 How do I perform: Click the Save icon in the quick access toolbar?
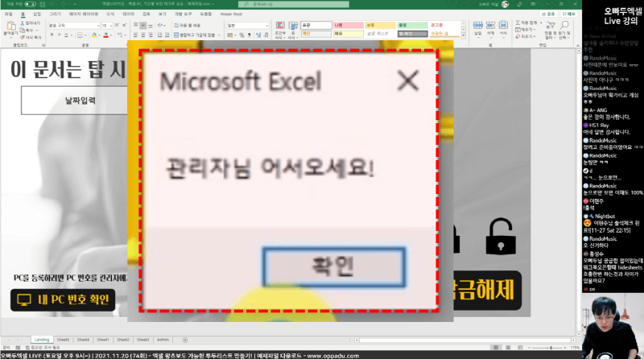[x=43, y=4]
